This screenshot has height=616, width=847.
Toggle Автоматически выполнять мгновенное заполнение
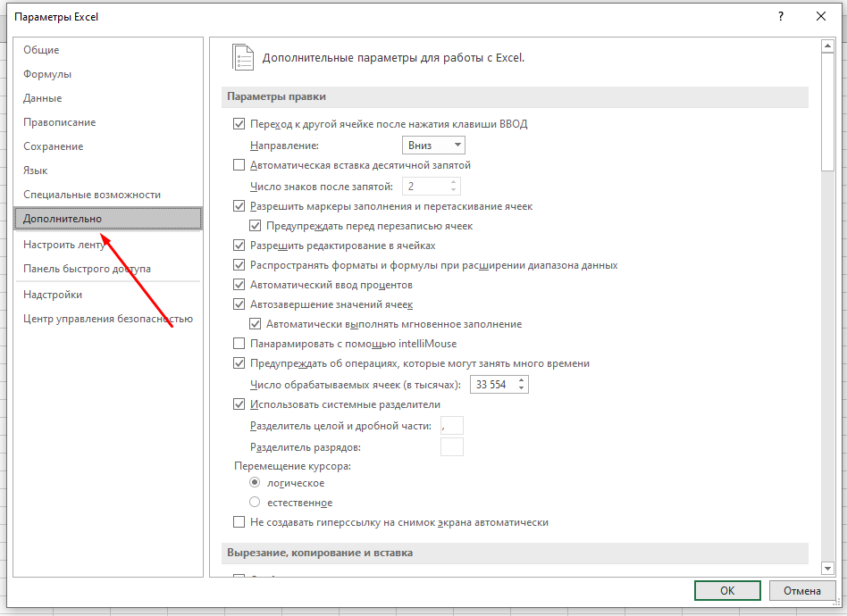point(255,324)
